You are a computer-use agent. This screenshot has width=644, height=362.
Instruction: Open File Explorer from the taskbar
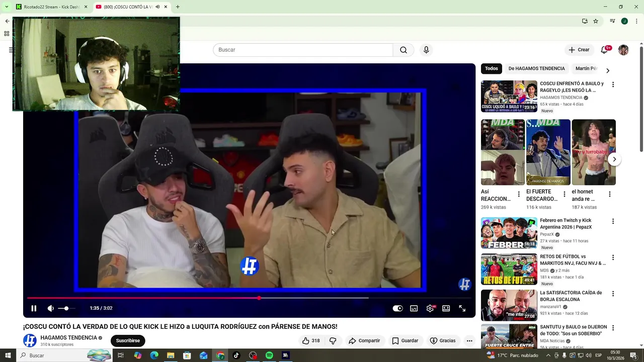(x=171, y=355)
